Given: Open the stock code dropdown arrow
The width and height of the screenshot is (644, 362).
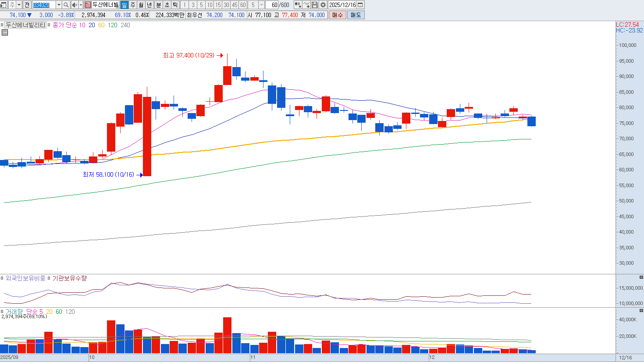Looking at the screenshot, I should click(59, 5).
